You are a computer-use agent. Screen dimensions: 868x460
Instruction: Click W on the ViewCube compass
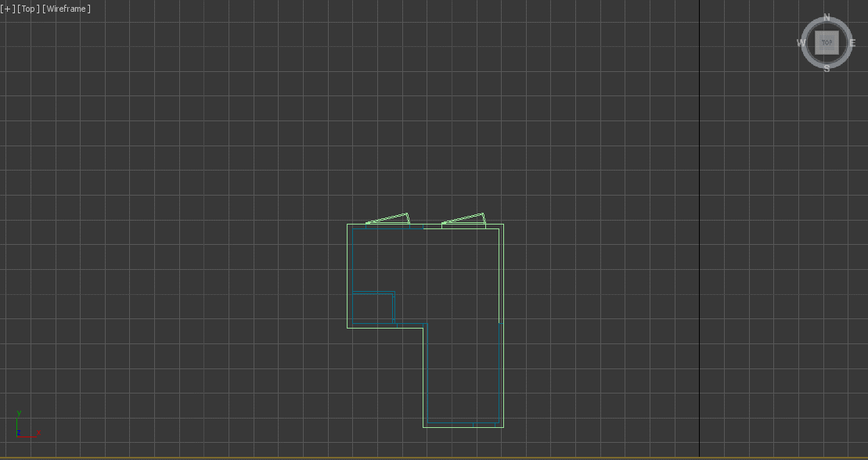point(801,41)
